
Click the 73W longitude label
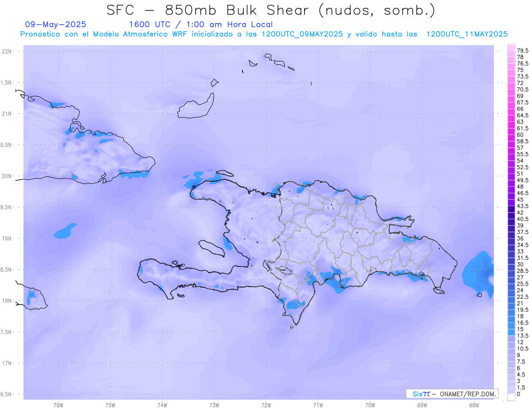tap(214, 405)
